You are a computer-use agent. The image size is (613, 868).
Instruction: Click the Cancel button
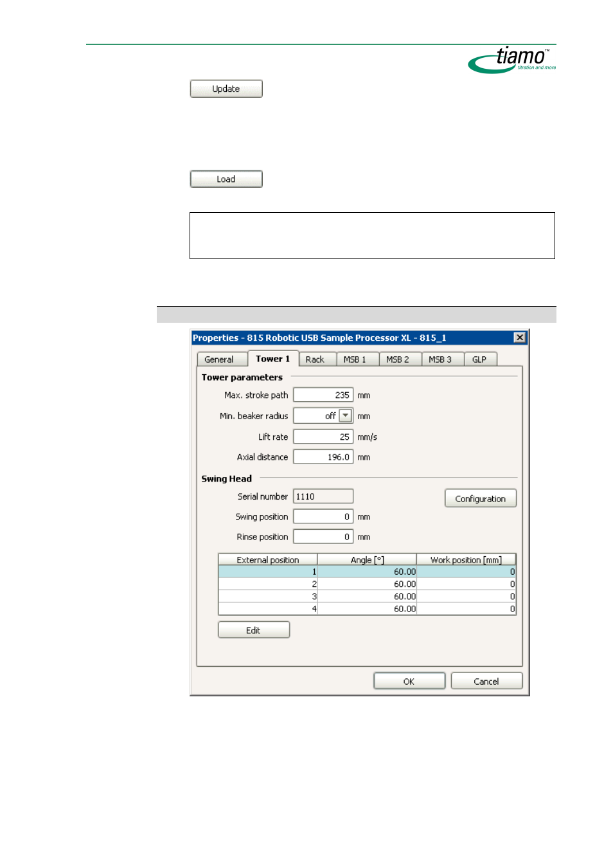[x=486, y=682]
